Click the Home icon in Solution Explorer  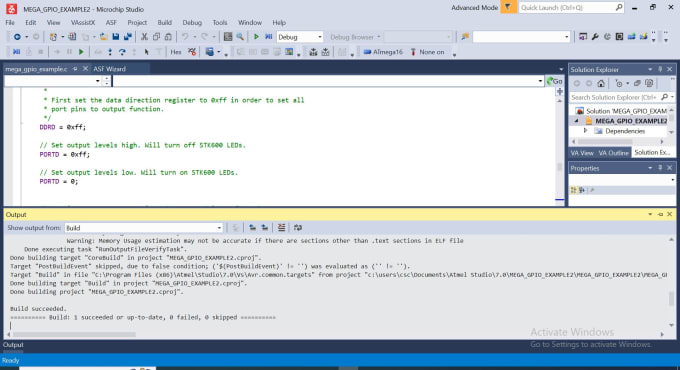point(601,83)
